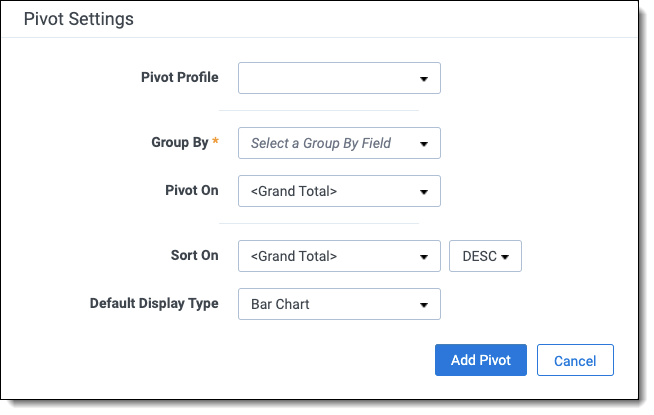The width and height of the screenshot is (654, 415).
Task: Cancel the Pivot Settings dialog
Action: [x=574, y=361]
